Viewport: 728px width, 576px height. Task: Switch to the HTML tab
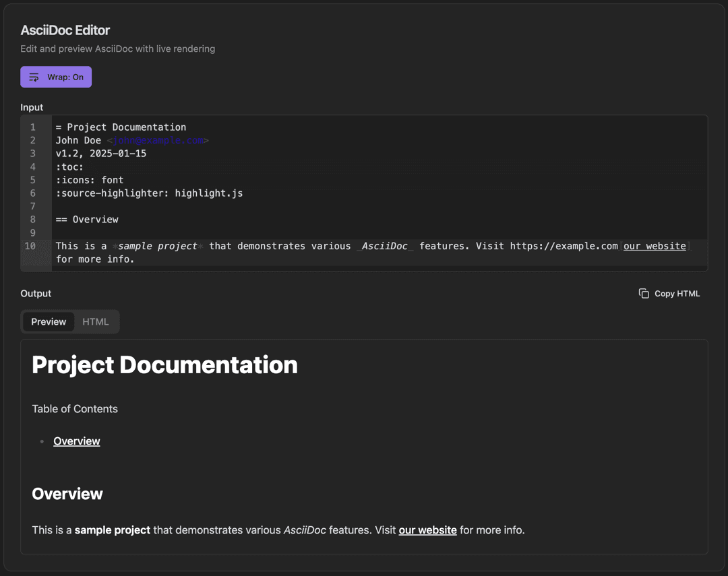coord(95,321)
